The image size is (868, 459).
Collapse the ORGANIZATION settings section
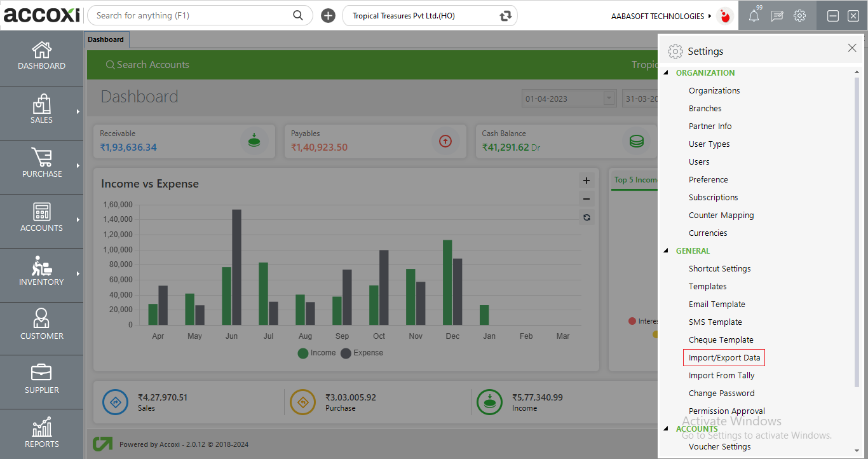click(x=666, y=72)
